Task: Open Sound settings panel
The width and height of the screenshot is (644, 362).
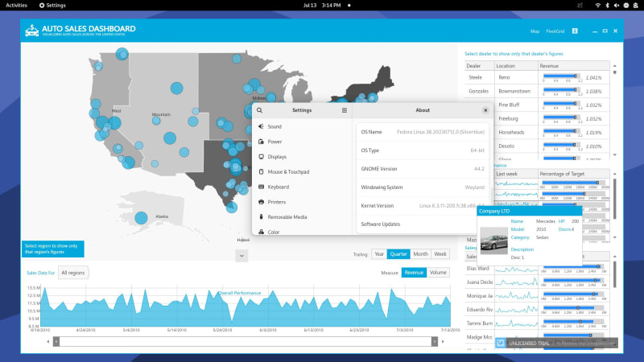Action: click(x=302, y=126)
